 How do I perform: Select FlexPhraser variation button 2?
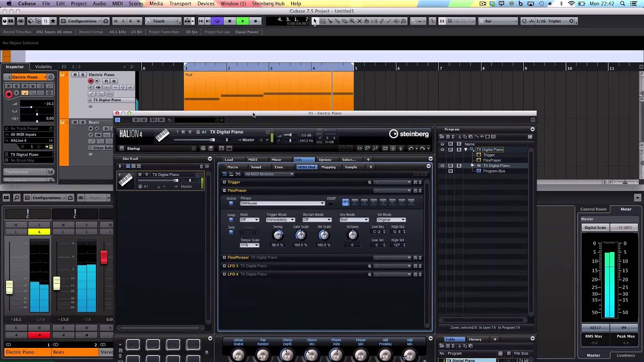(355, 202)
